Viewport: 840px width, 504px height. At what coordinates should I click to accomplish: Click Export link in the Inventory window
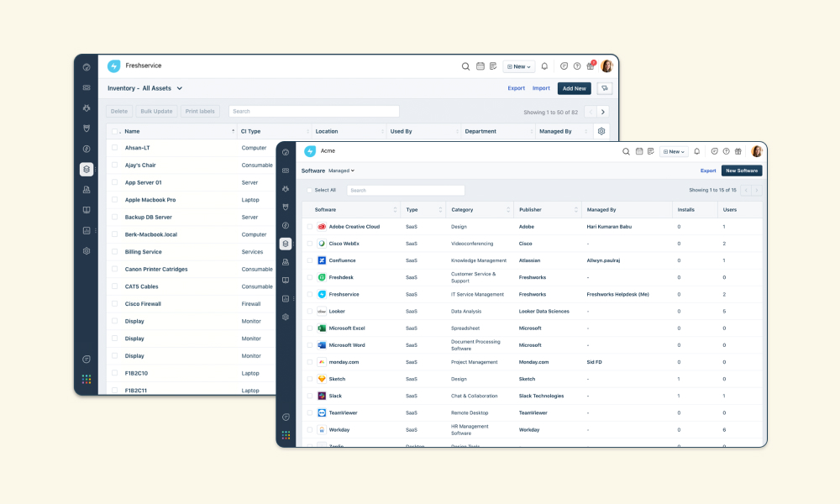[516, 88]
